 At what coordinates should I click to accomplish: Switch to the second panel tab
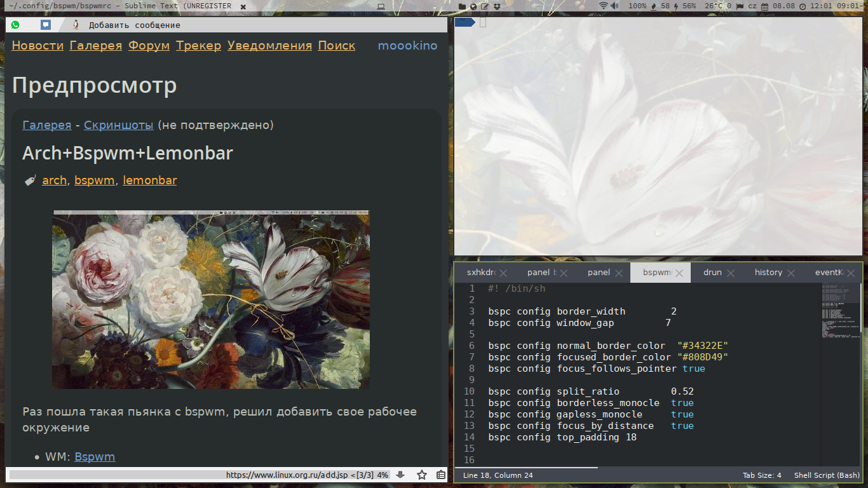(599, 273)
